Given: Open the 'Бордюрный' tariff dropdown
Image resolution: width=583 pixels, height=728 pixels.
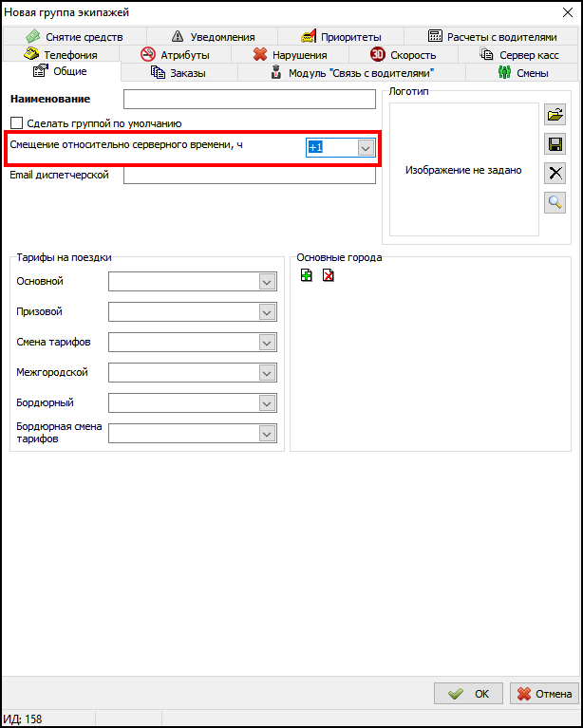Looking at the screenshot, I should (x=267, y=403).
